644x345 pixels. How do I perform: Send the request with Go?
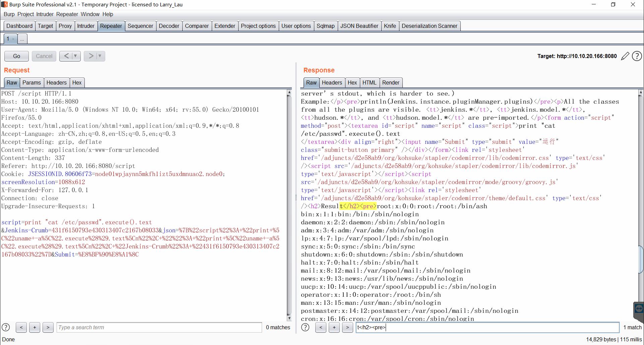(16, 56)
